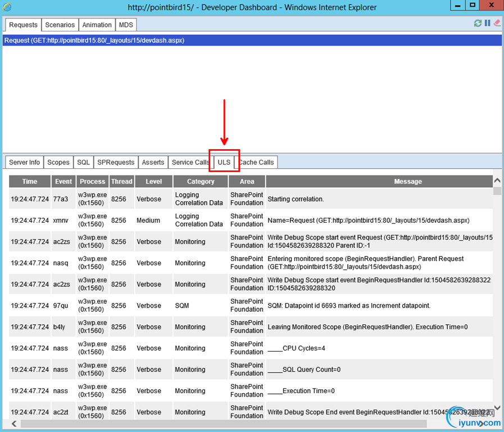
Task: Click the Process column header
Action: [92, 182]
